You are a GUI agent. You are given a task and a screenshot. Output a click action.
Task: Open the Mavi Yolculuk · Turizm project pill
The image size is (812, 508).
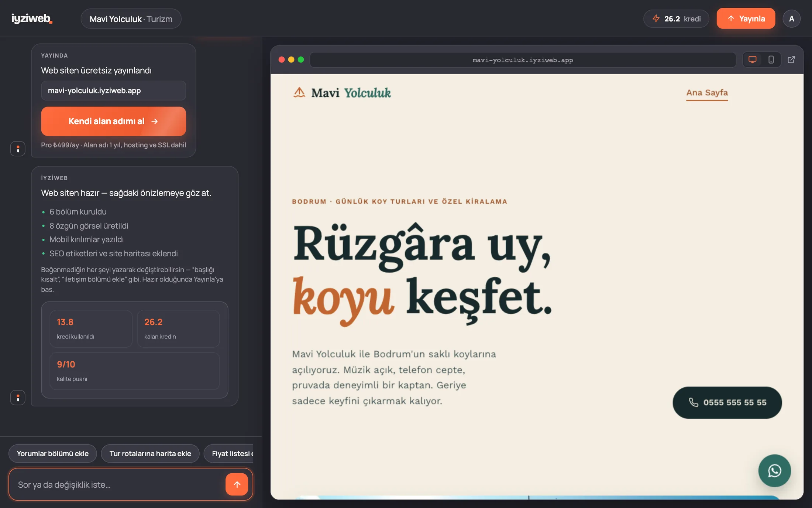[x=131, y=19]
